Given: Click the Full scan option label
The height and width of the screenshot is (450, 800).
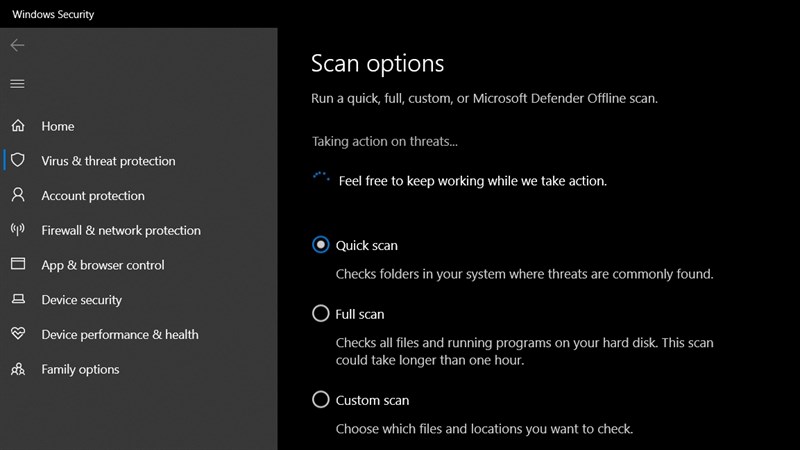Looking at the screenshot, I should pyautogui.click(x=360, y=314).
